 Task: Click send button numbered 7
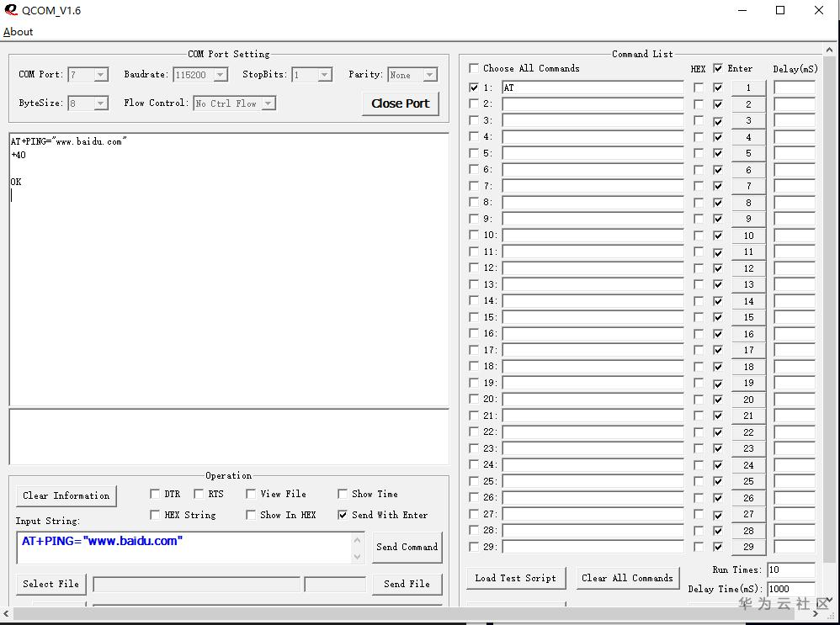pos(748,186)
